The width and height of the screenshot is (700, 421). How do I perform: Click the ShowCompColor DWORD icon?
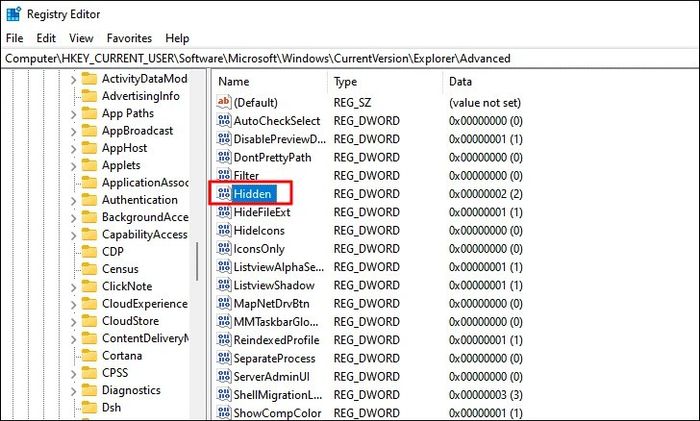(x=224, y=413)
